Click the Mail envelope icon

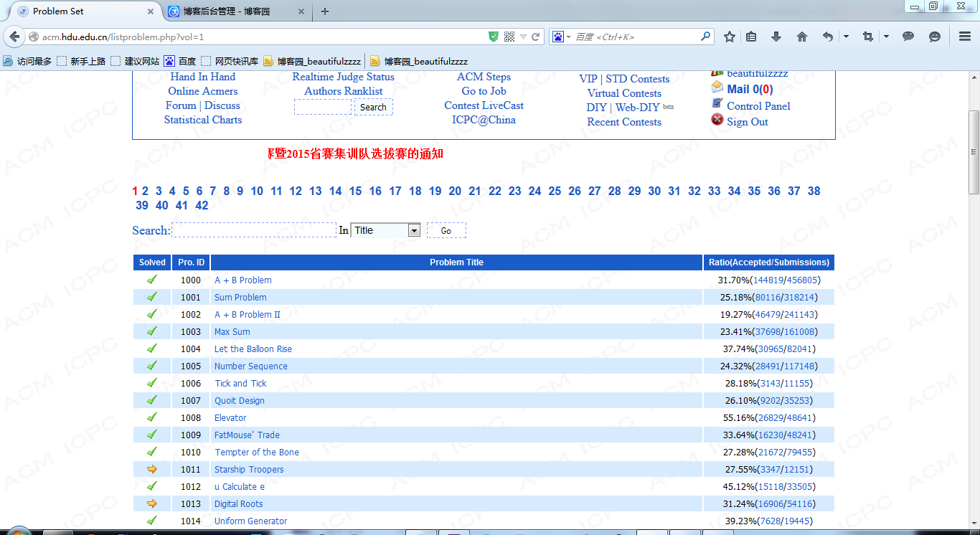pos(717,87)
